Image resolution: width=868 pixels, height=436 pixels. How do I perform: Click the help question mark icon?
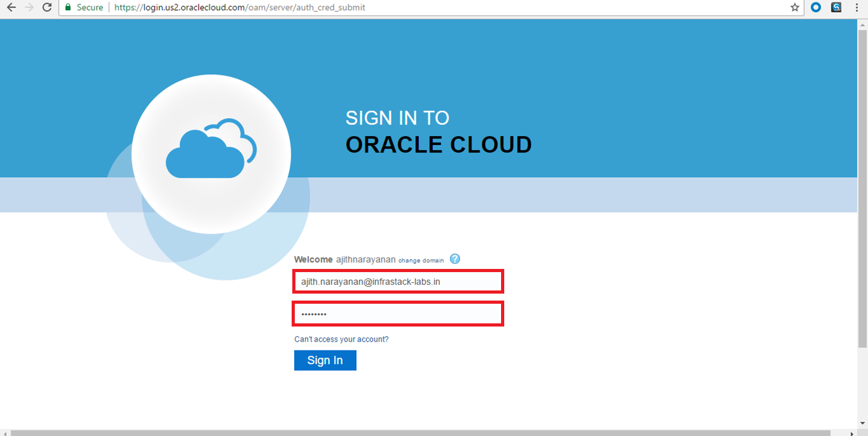[x=455, y=259]
